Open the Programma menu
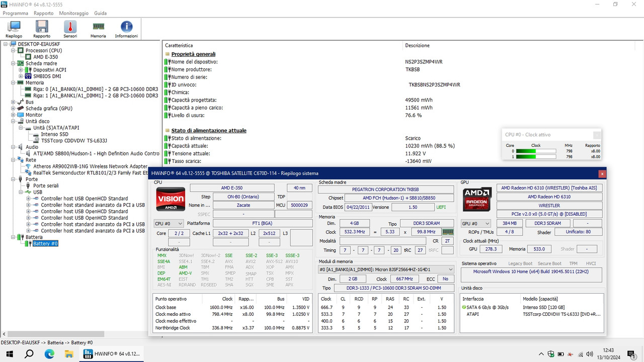644x362 pixels. click(15, 13)
